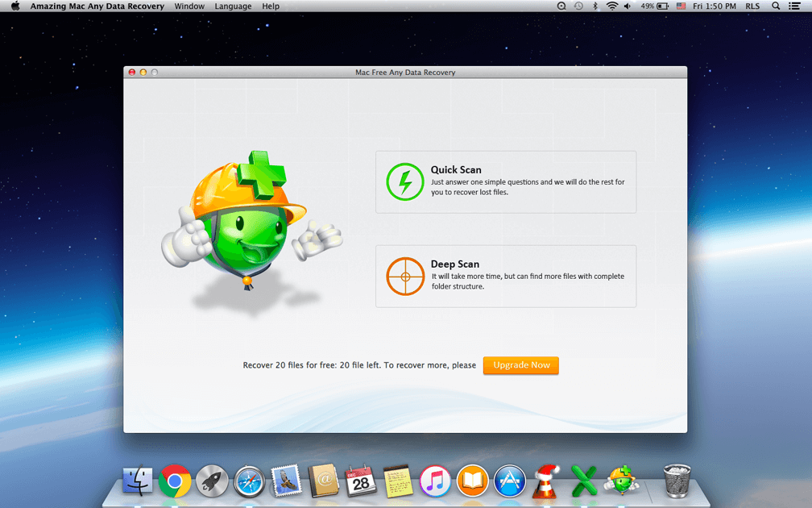Open the Bluetooth status menu
Viewport: 812px width, 508px height.
[595, 6]
